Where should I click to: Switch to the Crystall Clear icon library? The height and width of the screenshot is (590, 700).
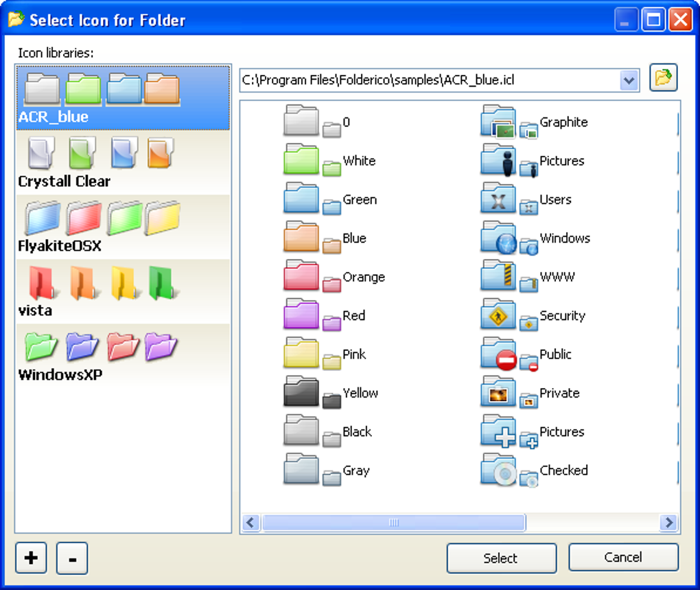[124, 163]
